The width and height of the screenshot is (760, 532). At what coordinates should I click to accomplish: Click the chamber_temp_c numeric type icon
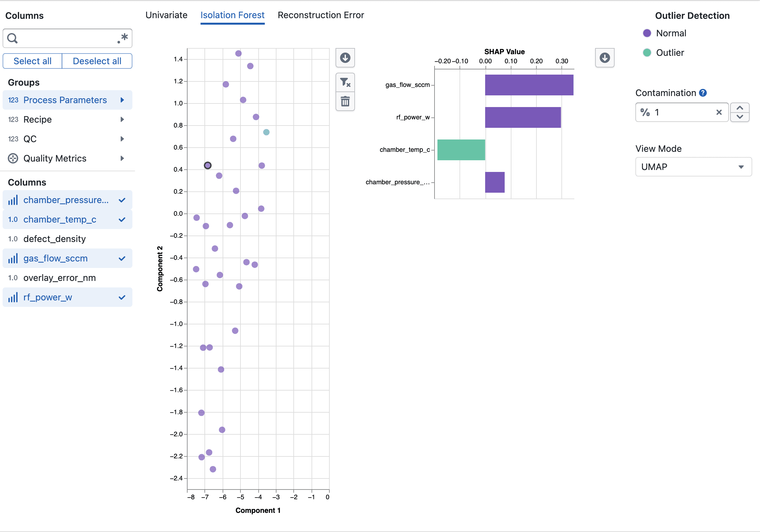13,219
